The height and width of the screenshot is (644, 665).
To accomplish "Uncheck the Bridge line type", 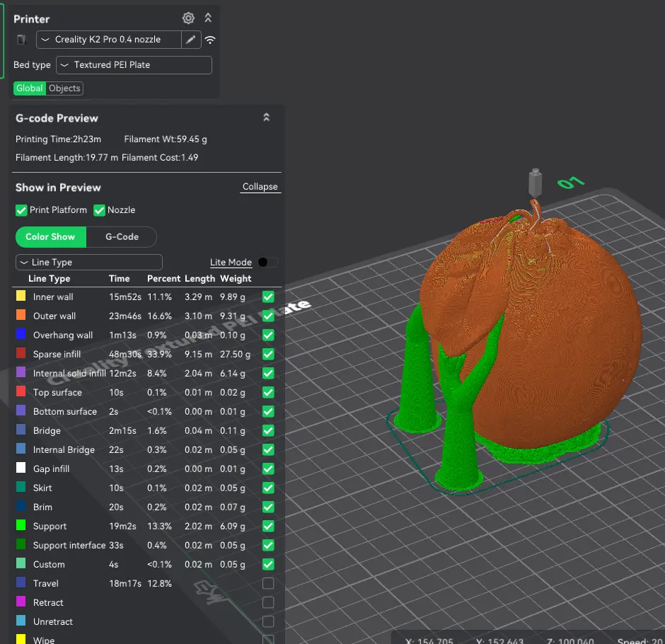I will point(268,430).
